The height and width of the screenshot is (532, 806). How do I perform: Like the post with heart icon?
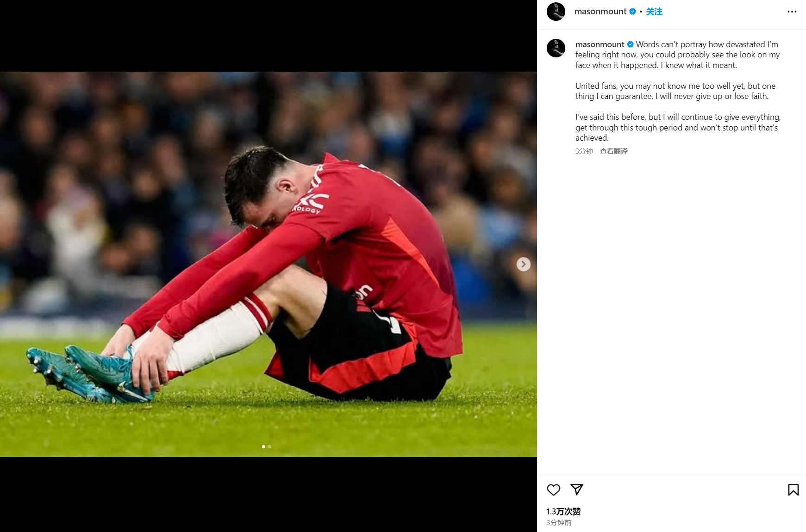pyautogui.click(x=553, y=489)
